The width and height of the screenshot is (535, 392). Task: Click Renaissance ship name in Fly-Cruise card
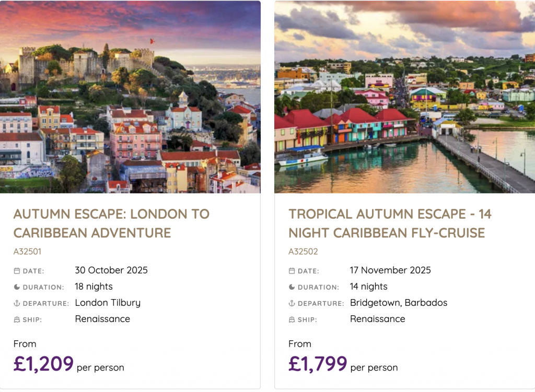pyautogui.click(x=377, y=319)
